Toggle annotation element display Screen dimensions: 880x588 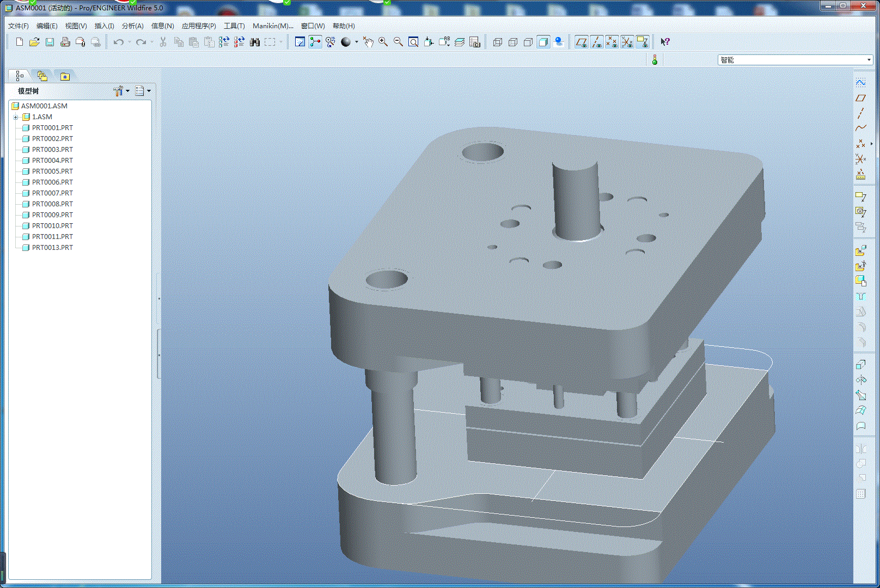tap(642, 42)
